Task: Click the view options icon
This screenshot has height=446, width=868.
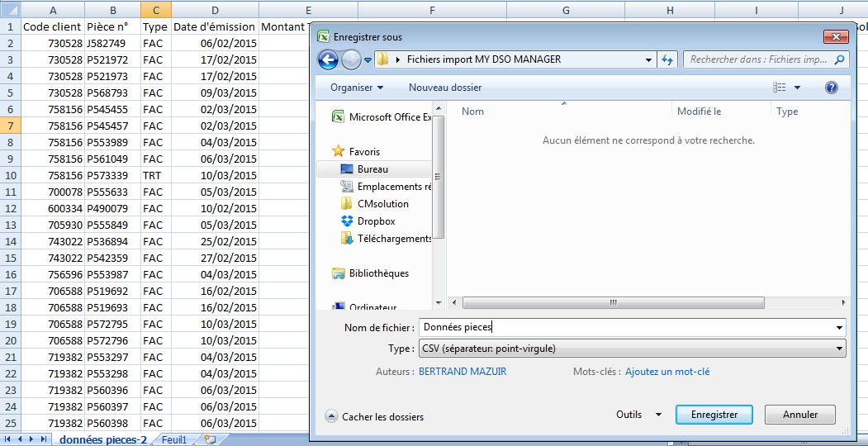Action: 780,88
